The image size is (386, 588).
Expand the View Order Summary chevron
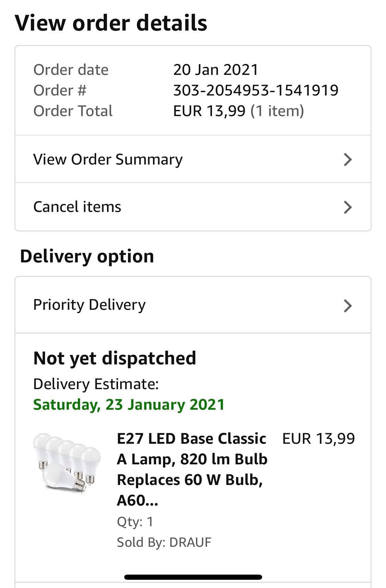[x=348, y=159]
